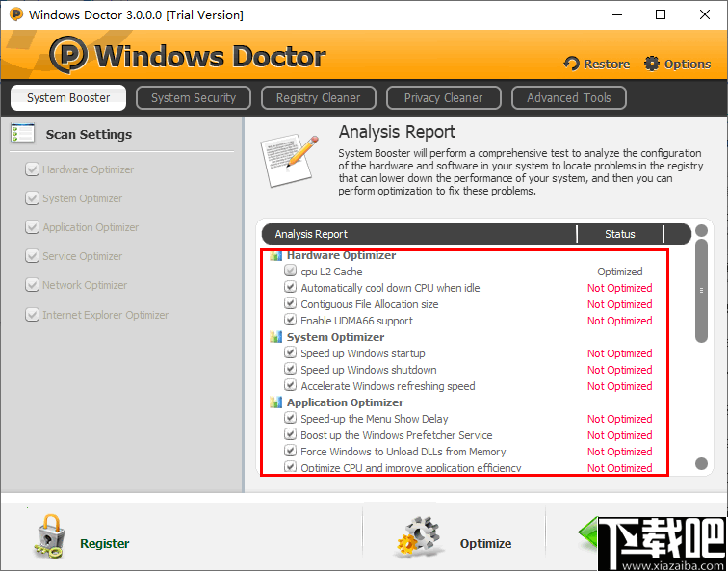Select the System Optimizer group header
This screenshot has height=571, width=728.
tap(335, 337)
